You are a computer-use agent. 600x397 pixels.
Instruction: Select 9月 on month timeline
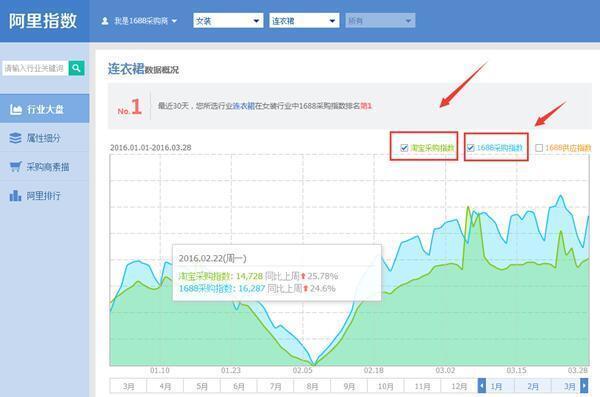pyautogui.click(x=349, y=386)
